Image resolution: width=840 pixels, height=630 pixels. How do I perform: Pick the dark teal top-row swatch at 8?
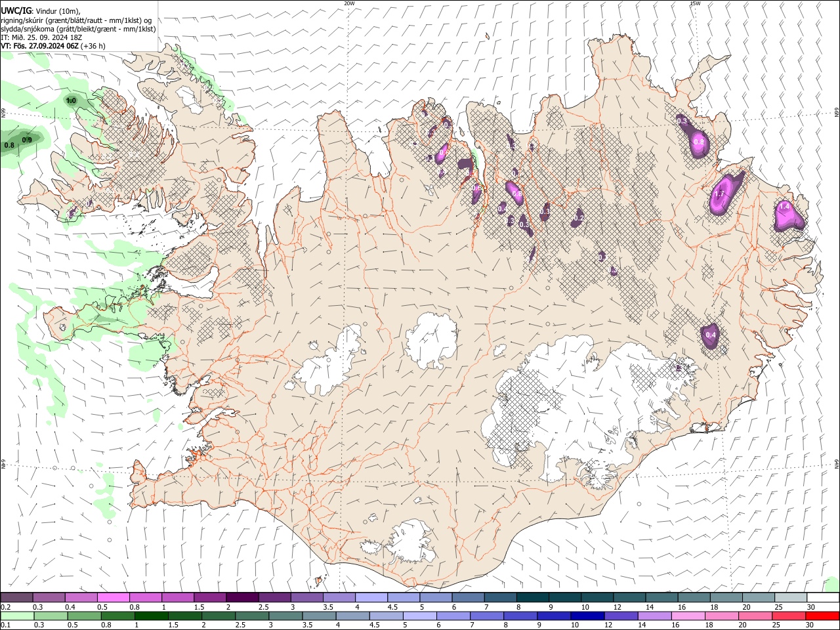532,598
